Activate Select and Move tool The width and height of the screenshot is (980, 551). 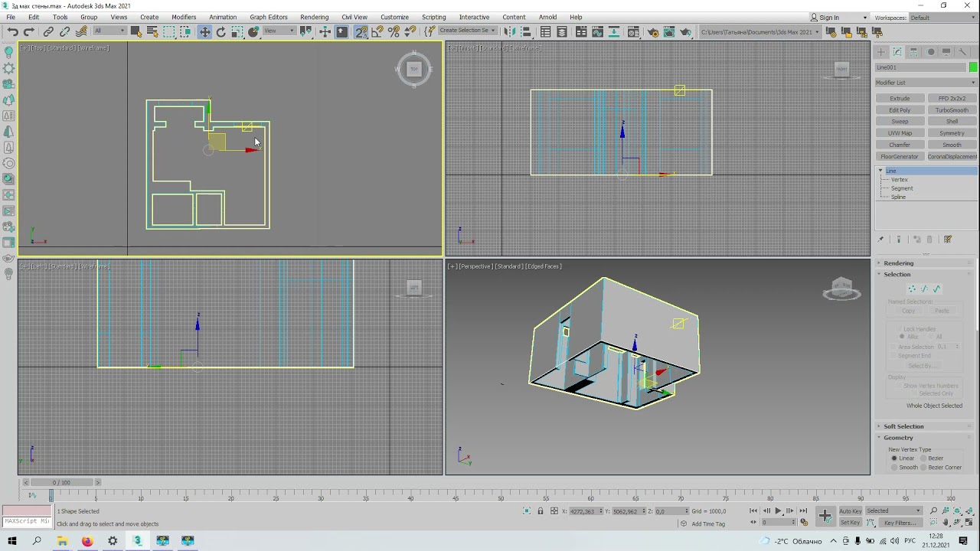[205, 31]
